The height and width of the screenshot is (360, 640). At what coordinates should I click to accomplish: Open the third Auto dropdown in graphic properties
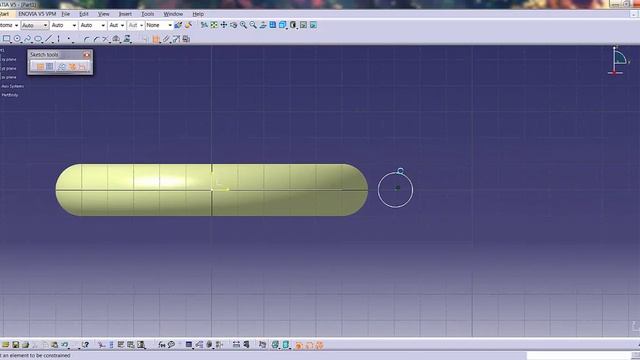point(93,25)
